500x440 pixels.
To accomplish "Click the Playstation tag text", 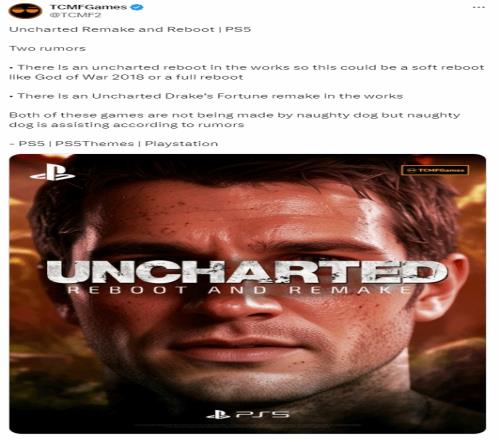I will click(x=181, y=144).
